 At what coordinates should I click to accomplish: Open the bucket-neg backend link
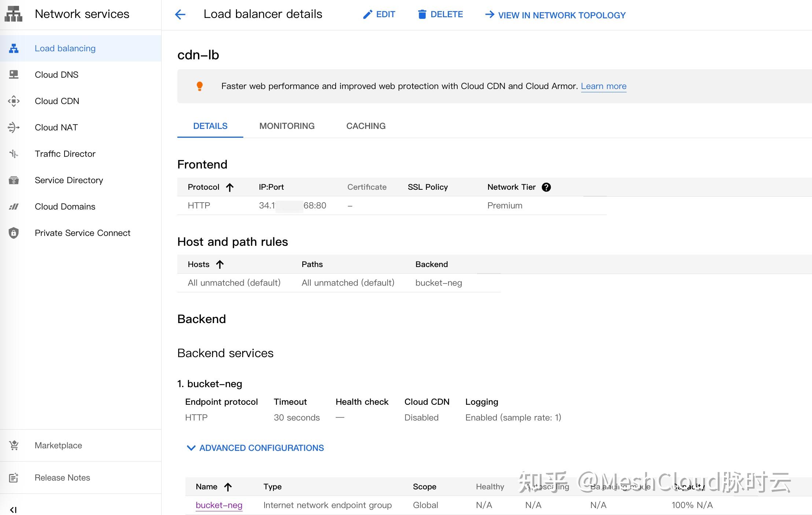coord(218,505)
